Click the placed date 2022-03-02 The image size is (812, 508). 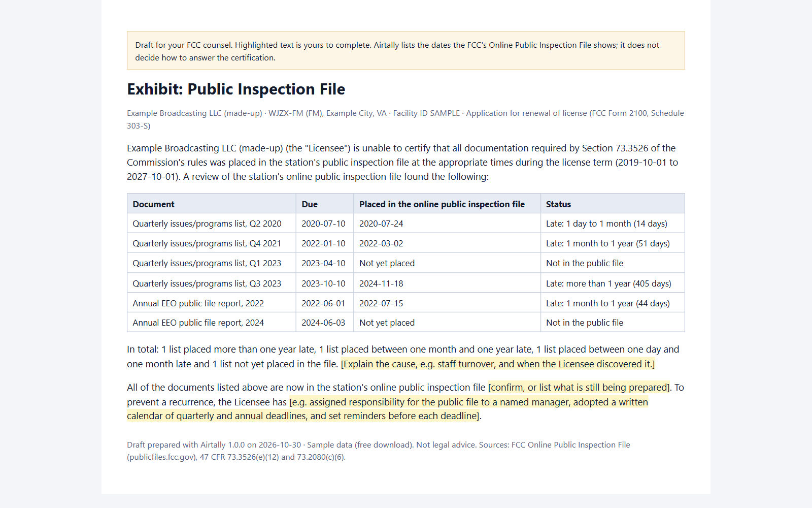381,243
